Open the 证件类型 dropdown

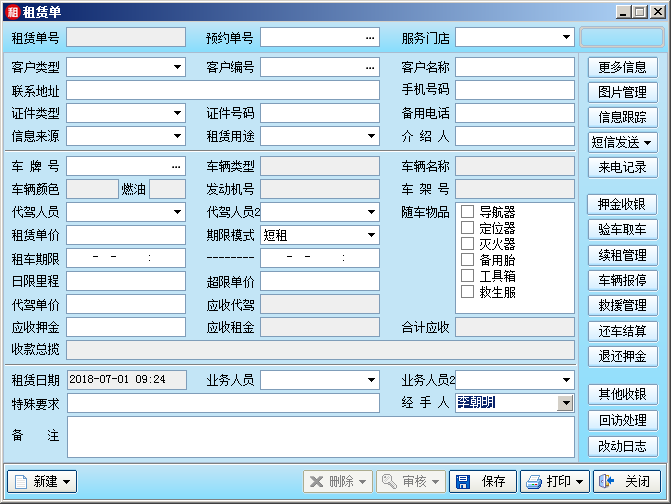(x=177, y=113)
